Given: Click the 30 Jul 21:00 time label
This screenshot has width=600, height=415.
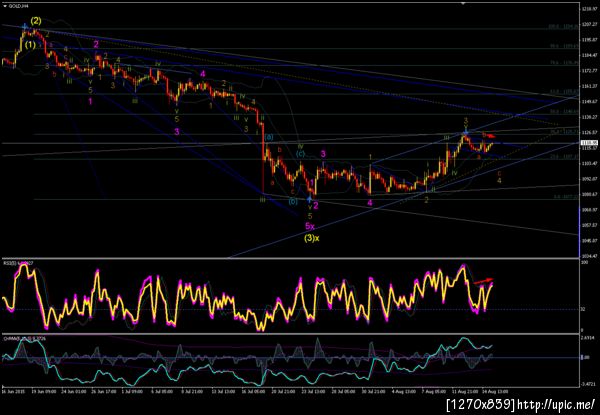Looking at the screenshot, I should (x=374, y=392).
